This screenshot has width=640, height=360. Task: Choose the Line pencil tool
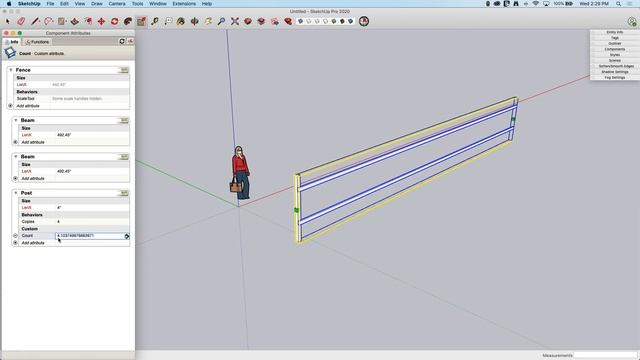[35, 21]
